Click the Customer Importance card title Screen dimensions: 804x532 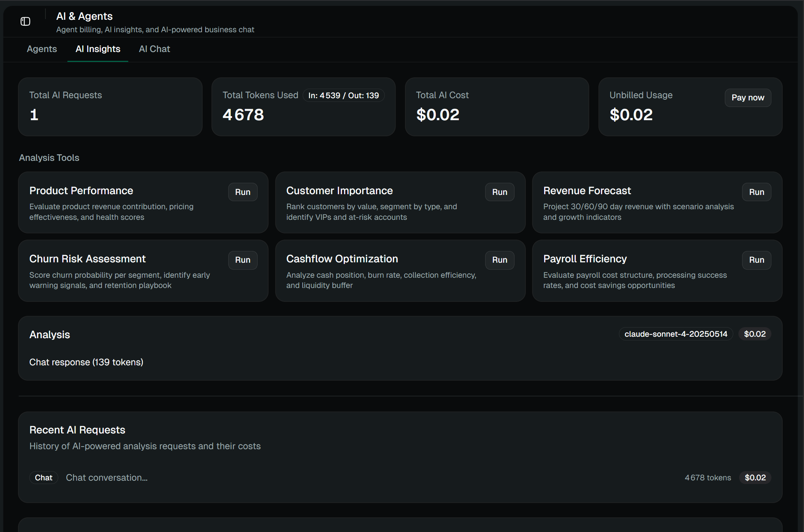[x=339, y=191]
